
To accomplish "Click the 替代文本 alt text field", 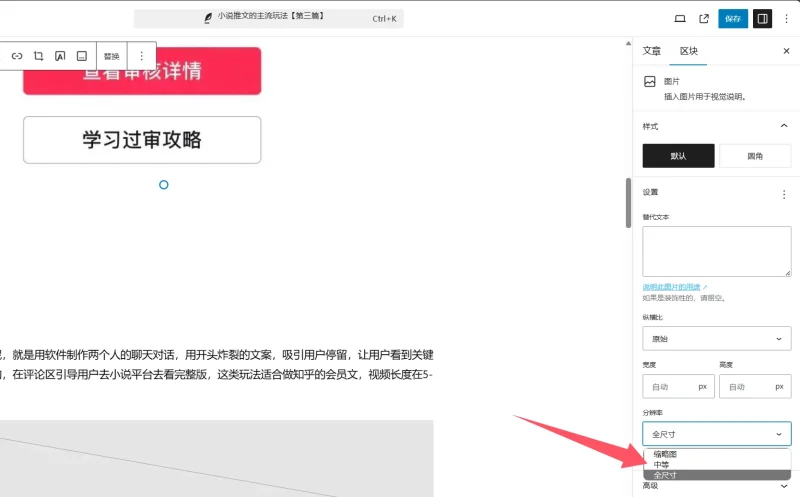I will 716,252.
